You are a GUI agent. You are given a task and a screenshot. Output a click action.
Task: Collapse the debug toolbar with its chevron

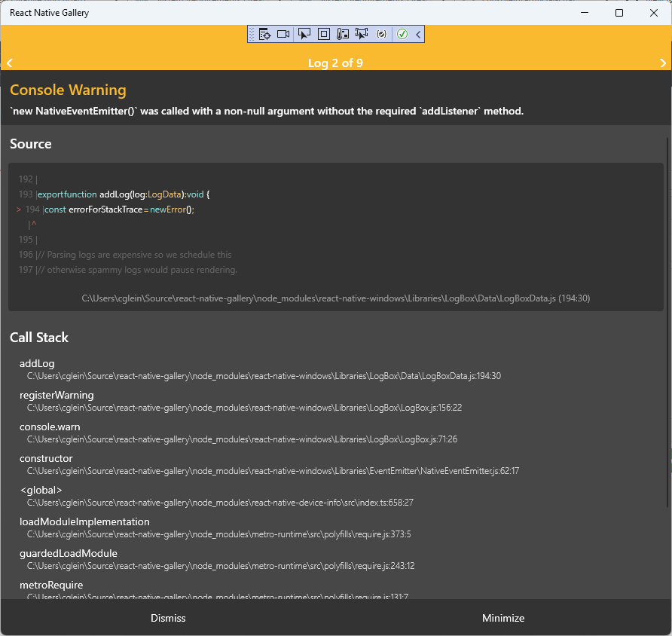[x=417, y=34]
